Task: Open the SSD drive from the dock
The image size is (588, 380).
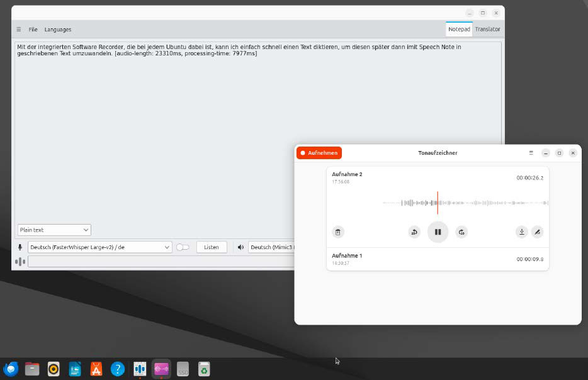Action: pyautogui.click(x=183, y=369)
